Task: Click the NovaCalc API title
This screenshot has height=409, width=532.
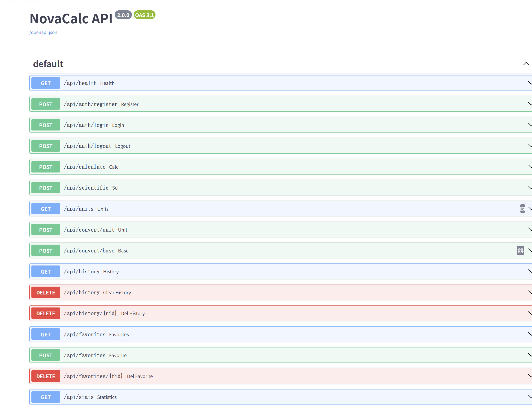Action: click(x=71, y=18)
